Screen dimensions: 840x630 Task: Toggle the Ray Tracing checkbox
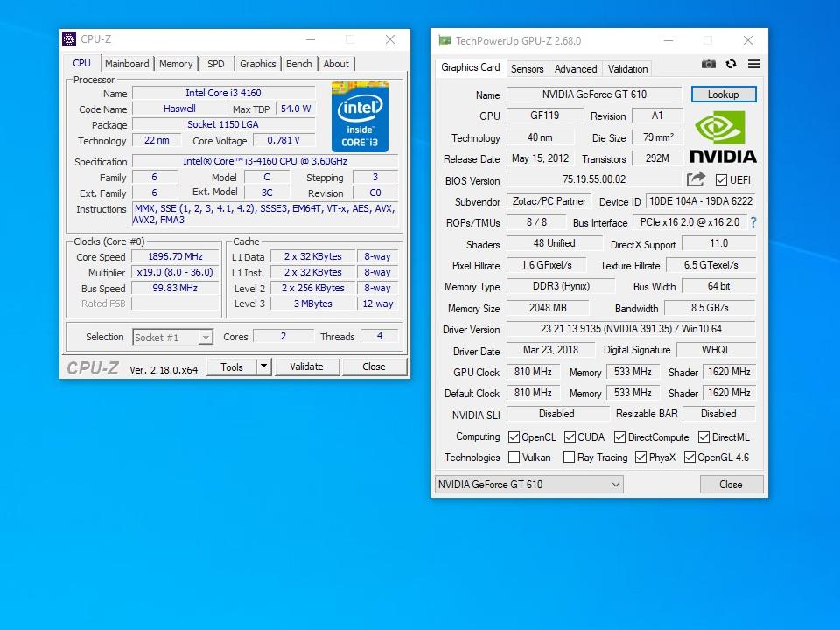pos(569,458)
